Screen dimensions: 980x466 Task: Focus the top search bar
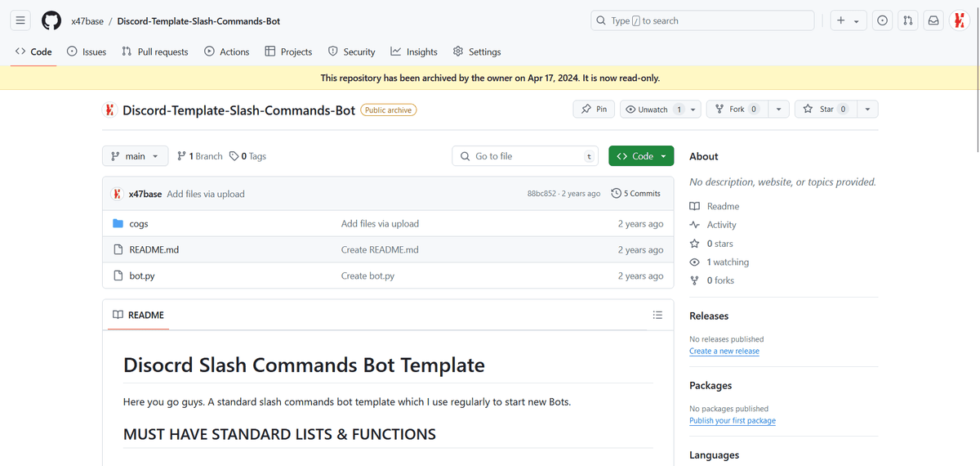tap(702, 20)
